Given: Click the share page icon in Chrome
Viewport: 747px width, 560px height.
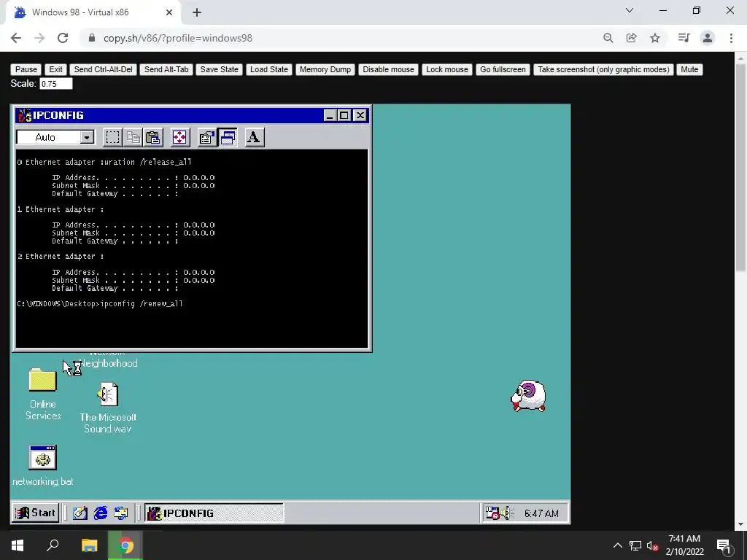Looking at the screenshot, I should 631,38.
